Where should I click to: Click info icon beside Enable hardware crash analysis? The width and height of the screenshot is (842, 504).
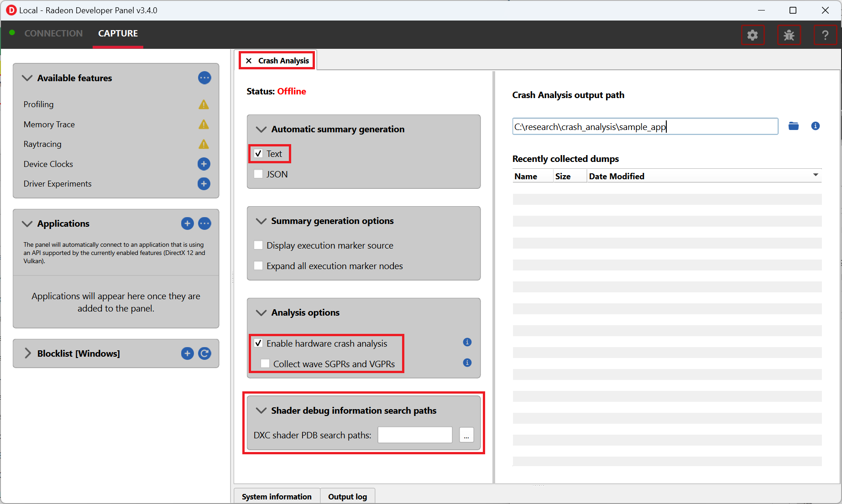(467, 342)
